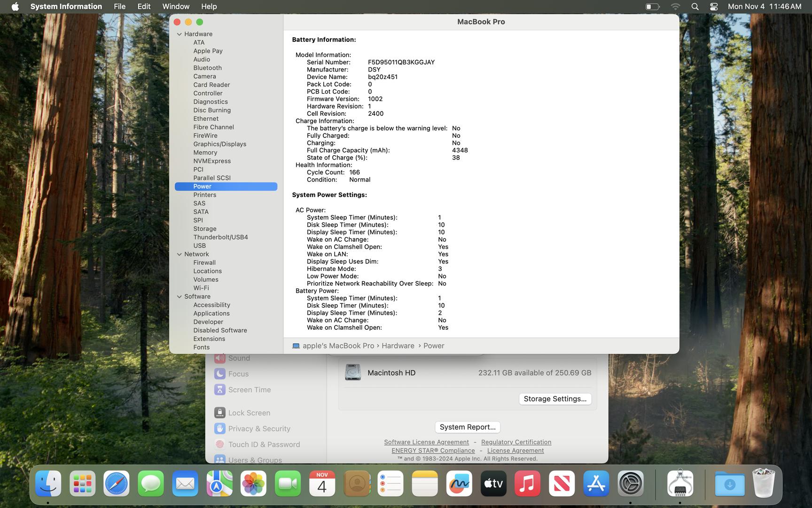812x508 pixels.
Task: Open Trash in the Dock
Action: 764,484
